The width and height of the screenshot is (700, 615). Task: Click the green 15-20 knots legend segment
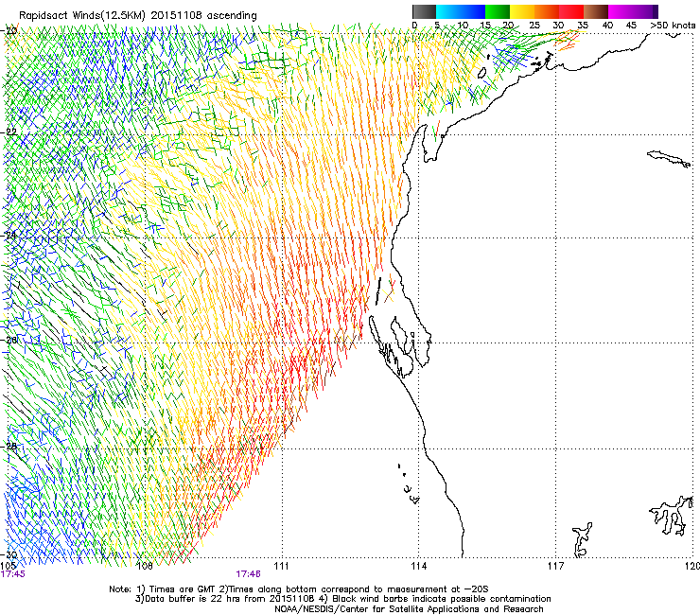pyautogui.click(x=498, y=11)
